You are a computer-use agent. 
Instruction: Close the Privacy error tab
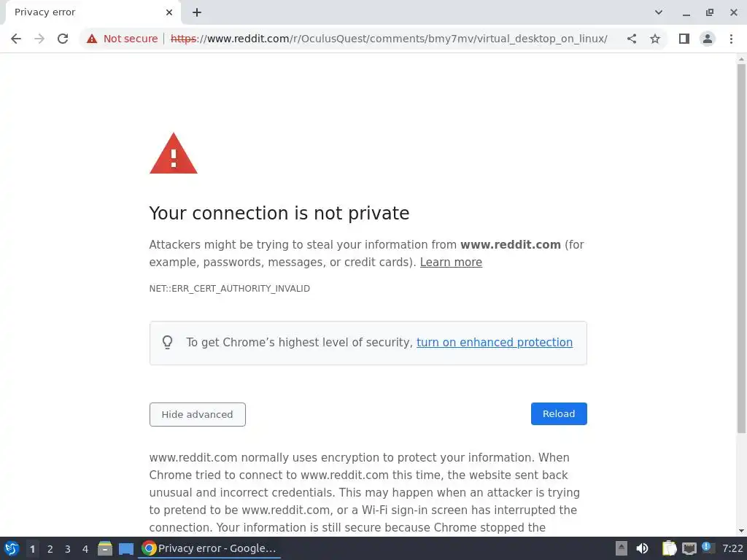(x=169, y=12)
